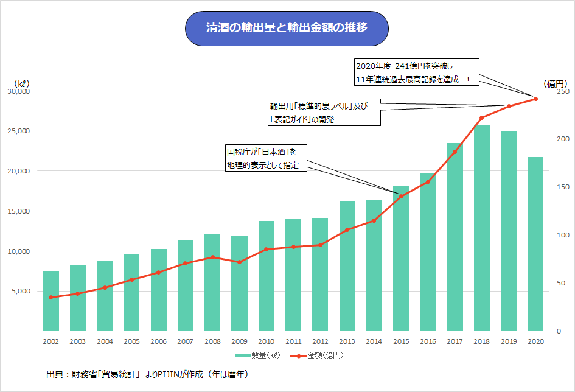
Task: Click the green bar for 2013
Action: [x=347, y=266]
